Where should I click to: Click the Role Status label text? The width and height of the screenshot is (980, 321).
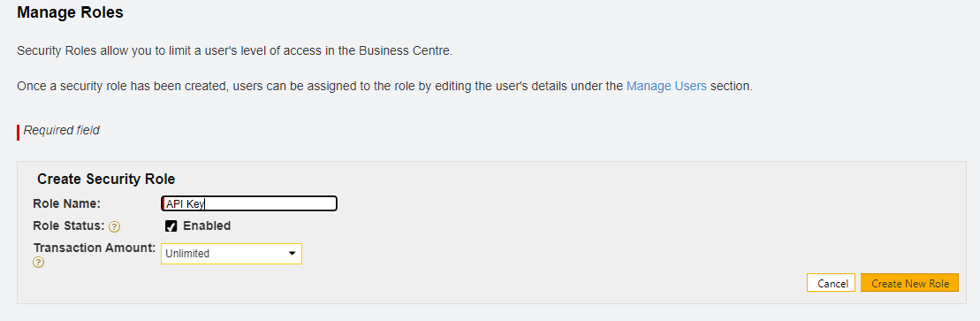70,225
